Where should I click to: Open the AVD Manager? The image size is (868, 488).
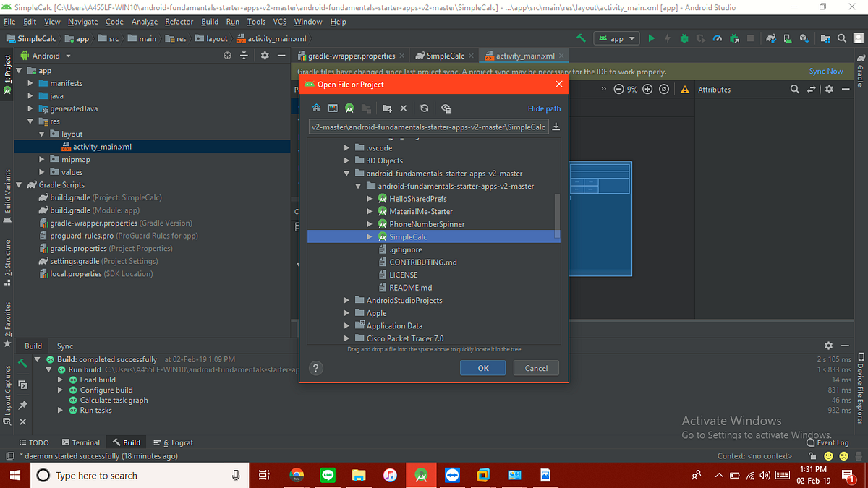788,38
